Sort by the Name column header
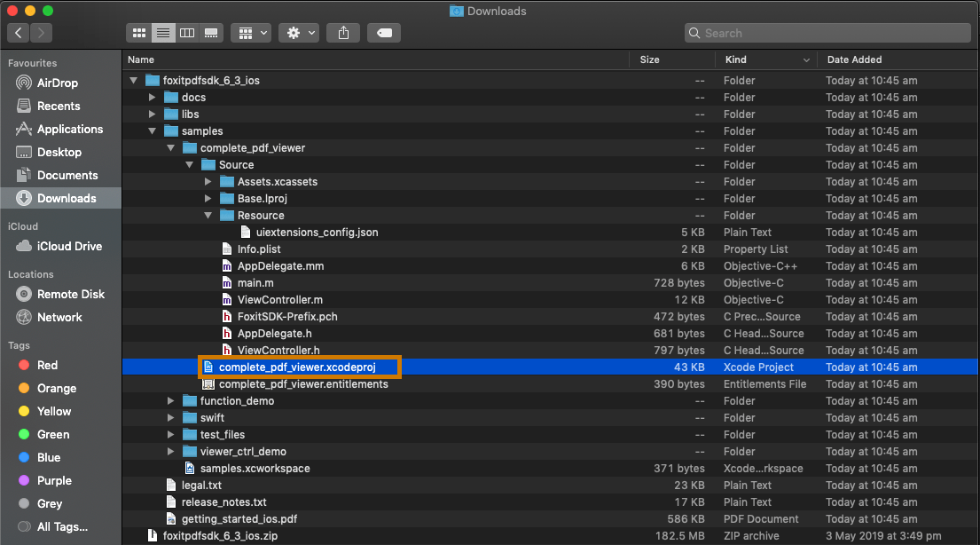This screenshot has height=545, width=980. tap(376, 59)
